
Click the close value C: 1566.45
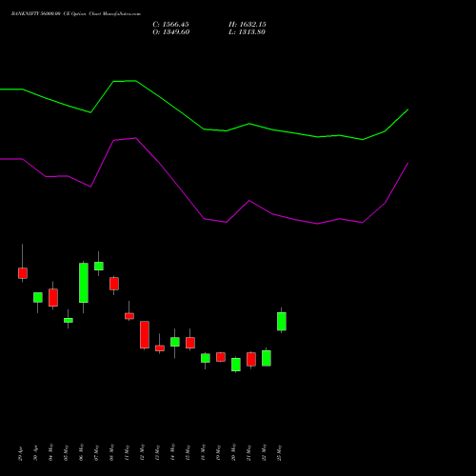170,25
